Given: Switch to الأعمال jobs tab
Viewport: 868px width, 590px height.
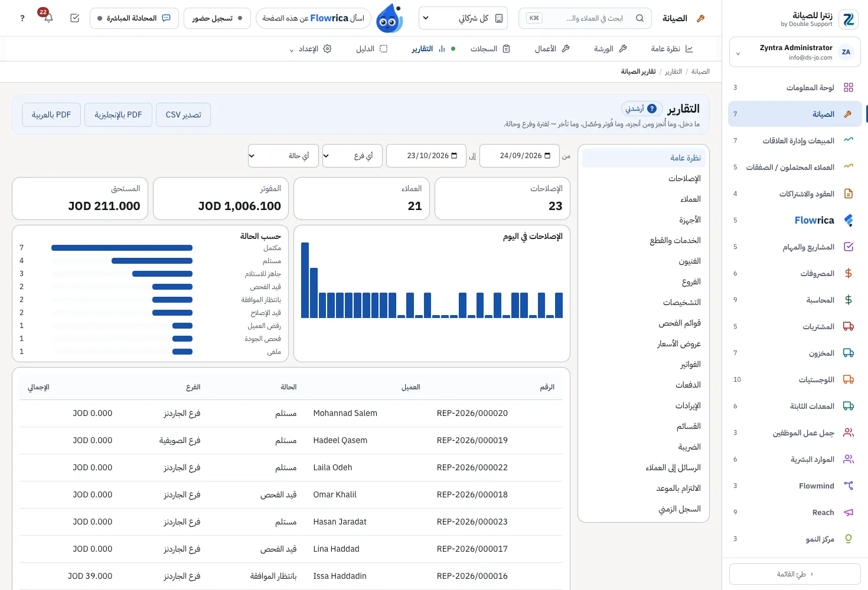Looking at the screenshot, I should click(552, 49).
